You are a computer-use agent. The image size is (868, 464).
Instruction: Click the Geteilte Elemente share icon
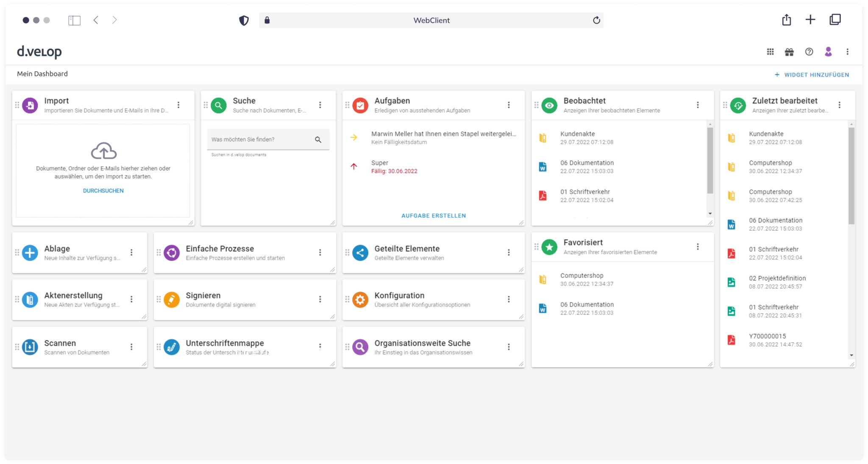[x=360, y=253]
